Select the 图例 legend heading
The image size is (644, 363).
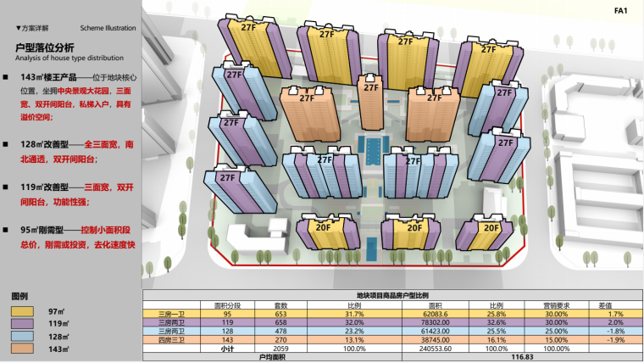20,296
